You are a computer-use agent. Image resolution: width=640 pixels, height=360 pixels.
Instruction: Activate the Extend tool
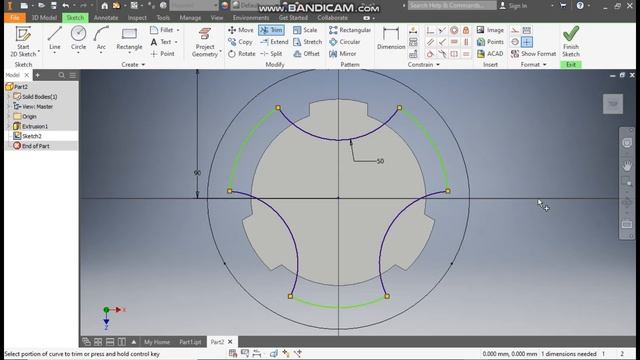pos(274,42)
